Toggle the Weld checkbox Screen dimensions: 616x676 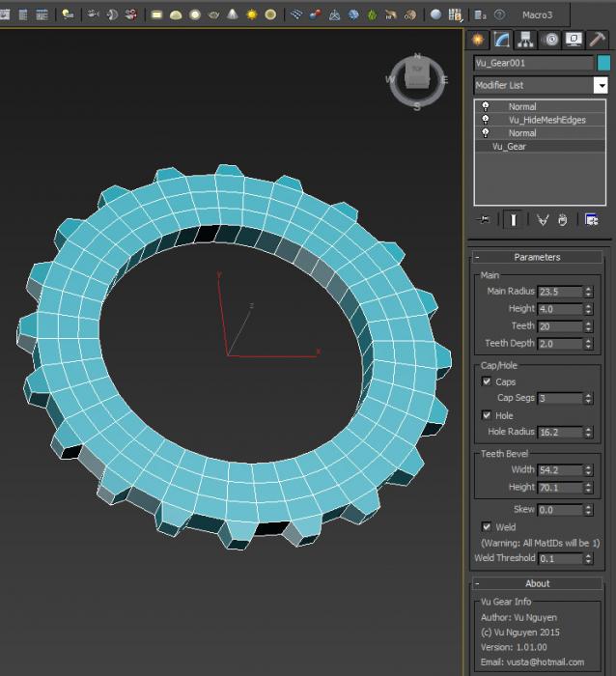point(488,527)
